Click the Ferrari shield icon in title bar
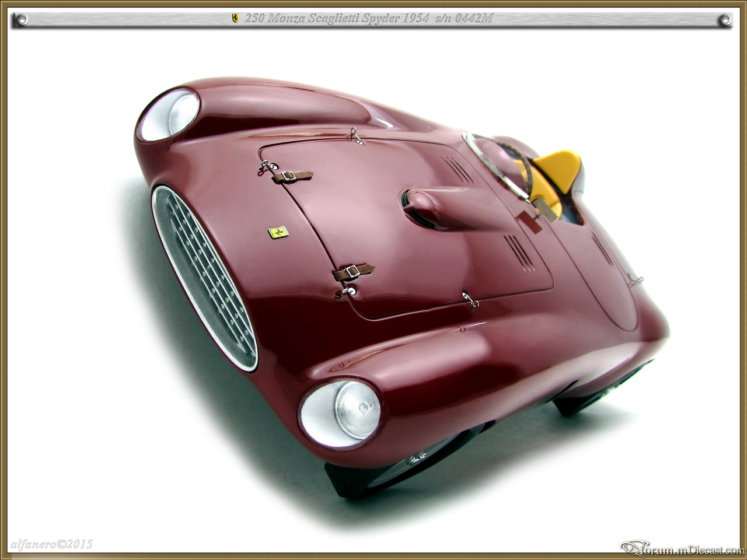This screenshot has width=747, height=560. [x=235, y=19]
